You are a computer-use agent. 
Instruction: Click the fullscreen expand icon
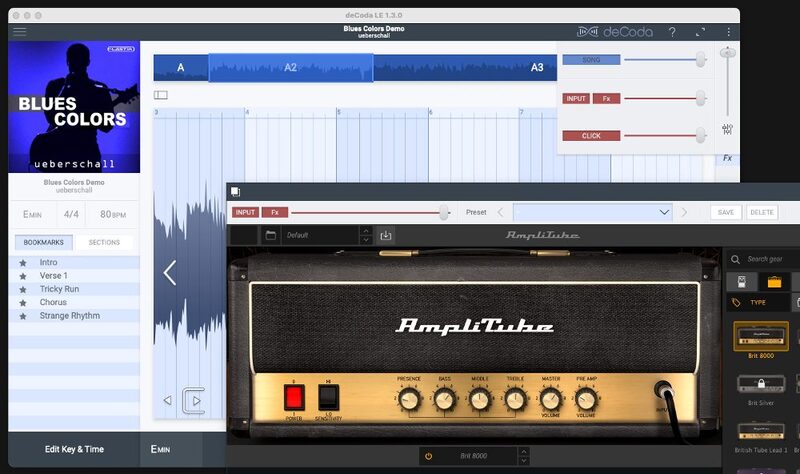coord(700,32)
